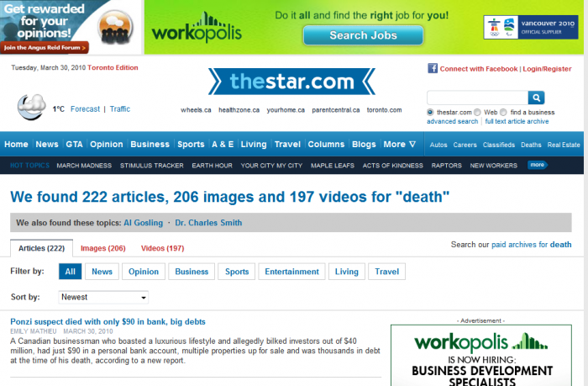Click the cloudy moon weather icon
The width and height of the screenshot is (588, 386).
(32, 107)
